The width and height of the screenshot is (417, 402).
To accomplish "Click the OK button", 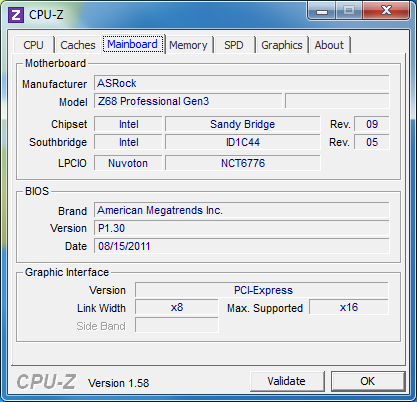I will tap(368, 381).
